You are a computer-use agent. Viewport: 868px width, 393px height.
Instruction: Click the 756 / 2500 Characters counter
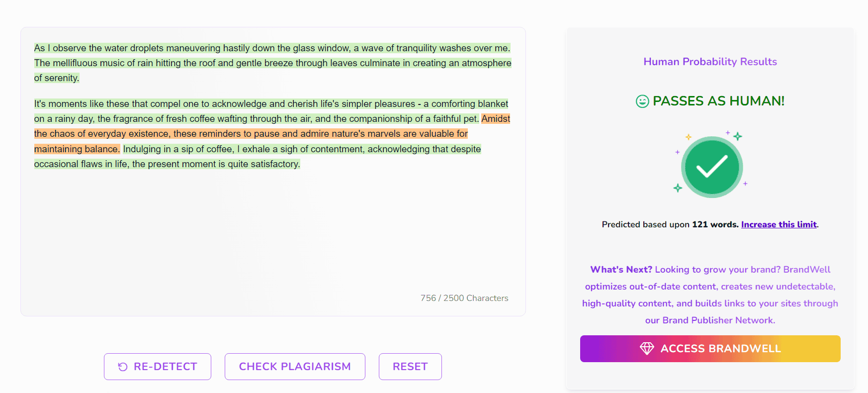pyautogui.click(x=464, y=298)
